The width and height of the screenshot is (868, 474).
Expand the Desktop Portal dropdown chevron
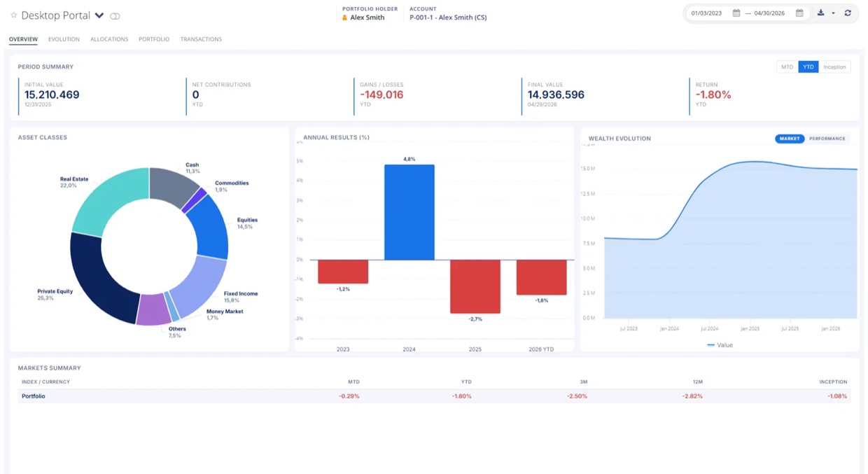click(99, 15)
